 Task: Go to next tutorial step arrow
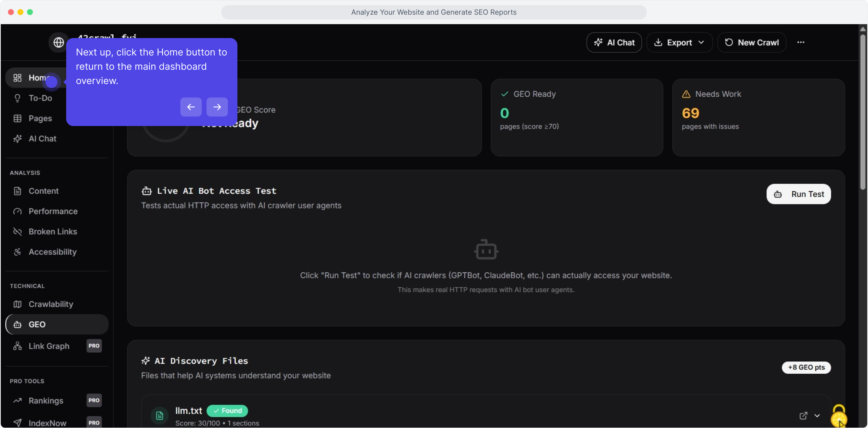tap(217, 107)
